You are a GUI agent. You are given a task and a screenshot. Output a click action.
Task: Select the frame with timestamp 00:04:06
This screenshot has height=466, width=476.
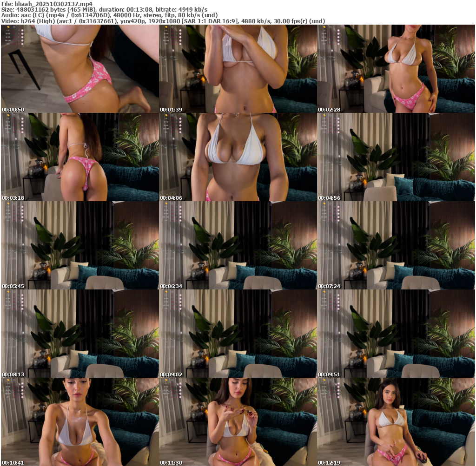(238, 157)
